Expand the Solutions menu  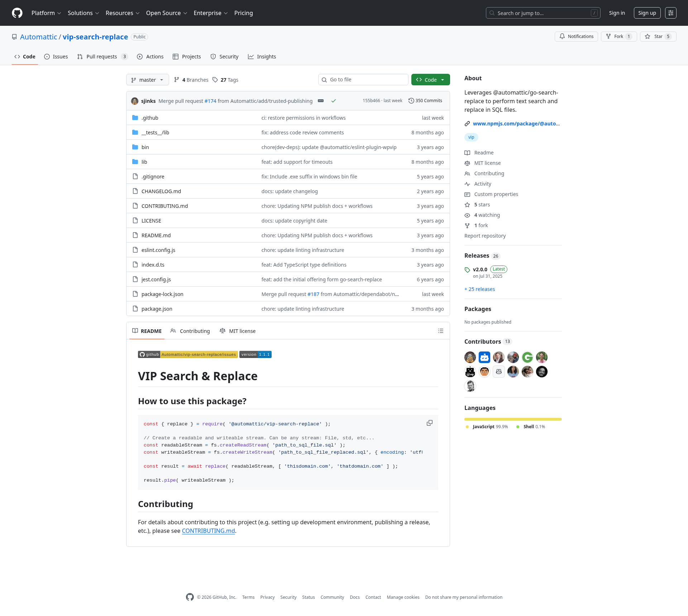83,13
